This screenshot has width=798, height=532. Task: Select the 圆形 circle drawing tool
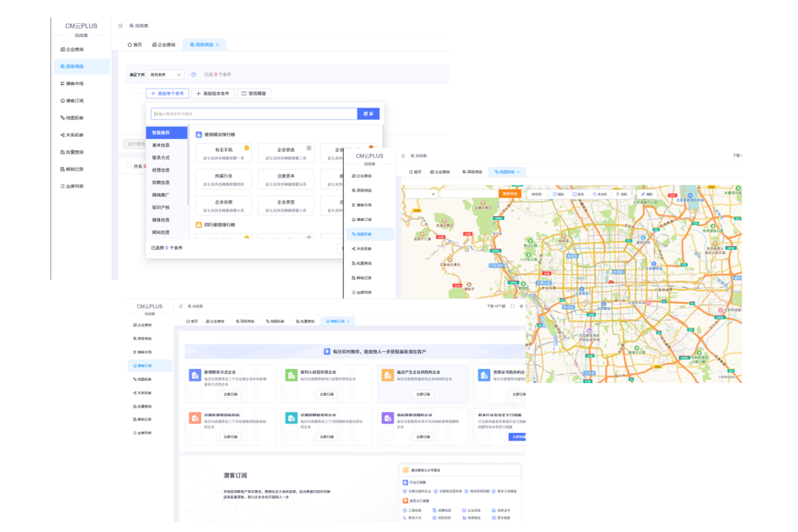point(559,194)
